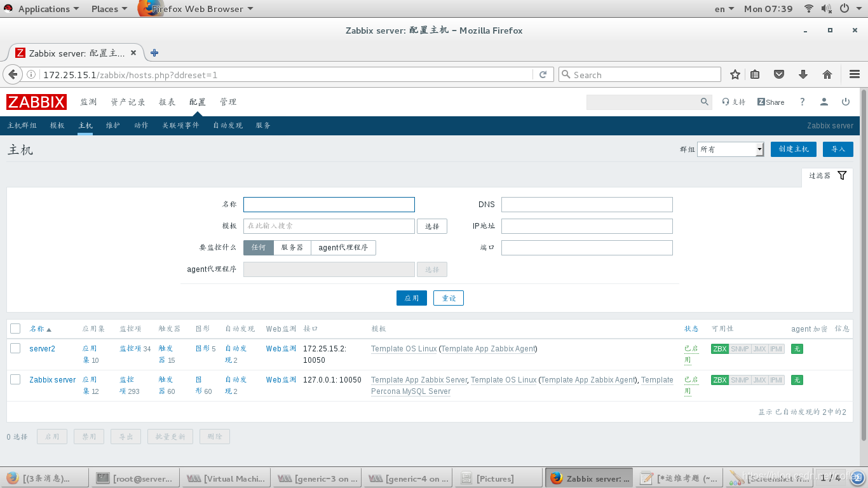Tick the select-all hosts checkbox
Image resolution: width=868 pixels, height=488 pixels.
(x=15, y=329)
